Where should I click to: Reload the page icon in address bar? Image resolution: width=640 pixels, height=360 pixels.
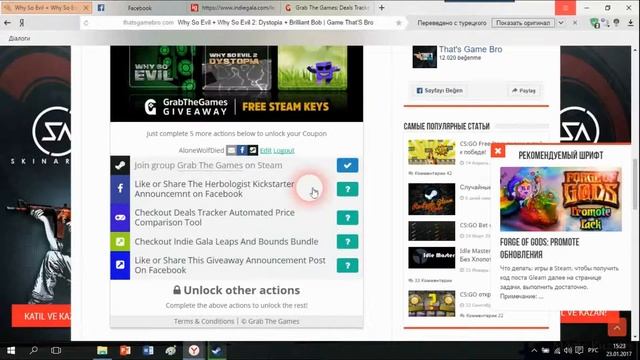(86, 23)
